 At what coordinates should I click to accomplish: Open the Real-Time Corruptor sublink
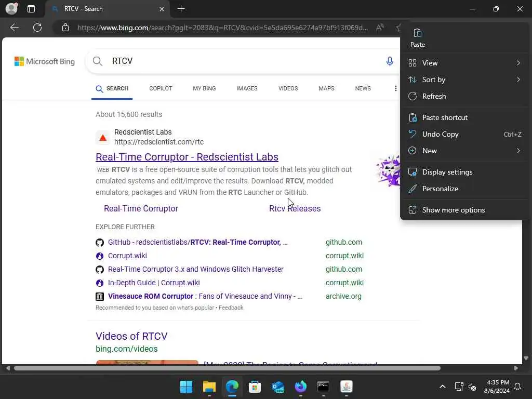pos(141,208)
